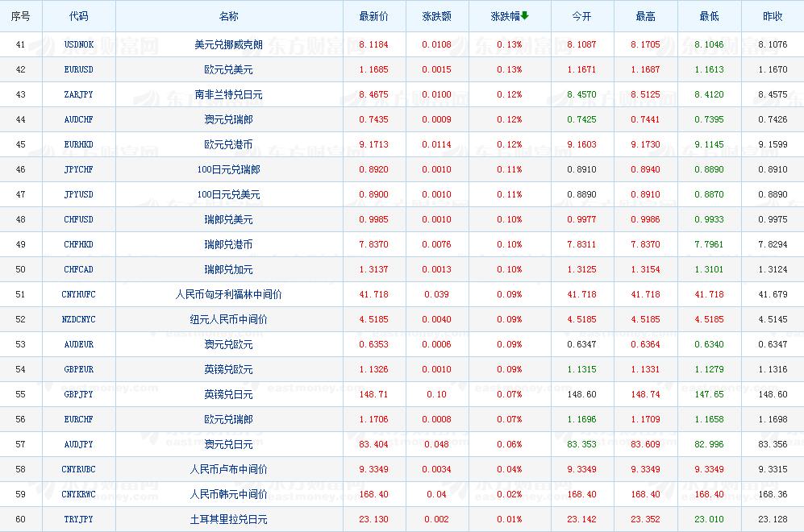Open the EURUSD code link

(79, 69)
